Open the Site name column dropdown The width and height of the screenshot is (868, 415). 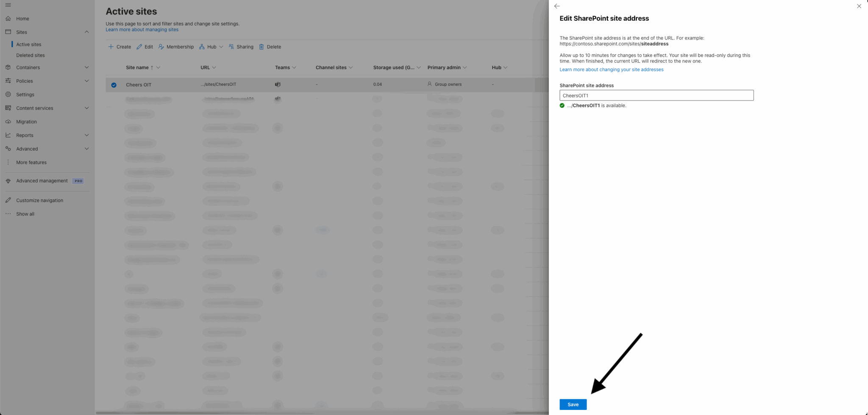point(157,67)
